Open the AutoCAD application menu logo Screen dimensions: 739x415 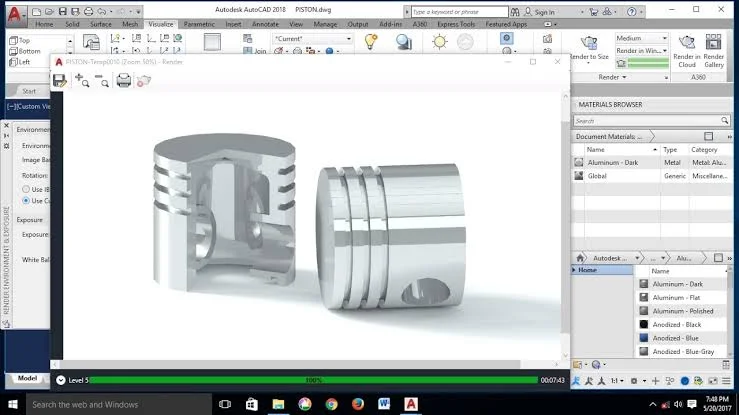click(15, 14)
